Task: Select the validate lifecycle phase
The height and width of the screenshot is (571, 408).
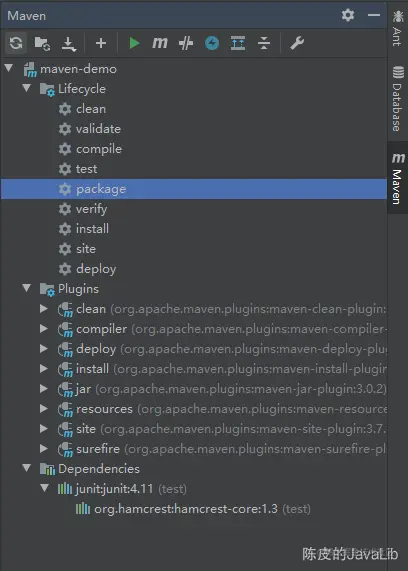Action: [x=193, y=129]
